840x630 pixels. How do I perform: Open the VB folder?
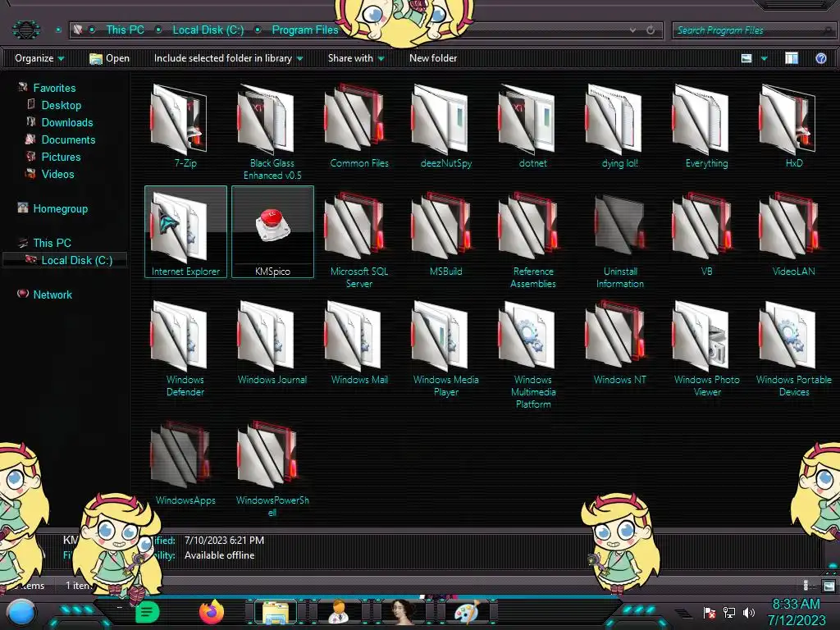click(x=706, y=234)
